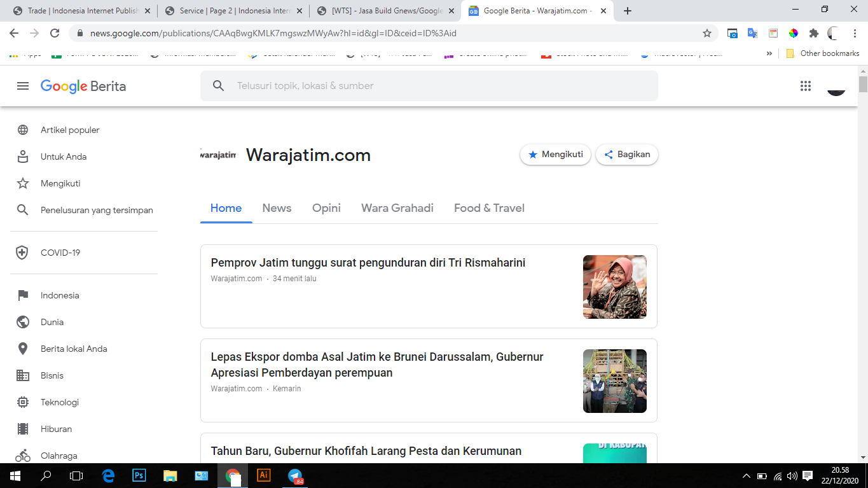Expand hidden system tray icons
Screen dimensions: 868x488
[747, 476]
